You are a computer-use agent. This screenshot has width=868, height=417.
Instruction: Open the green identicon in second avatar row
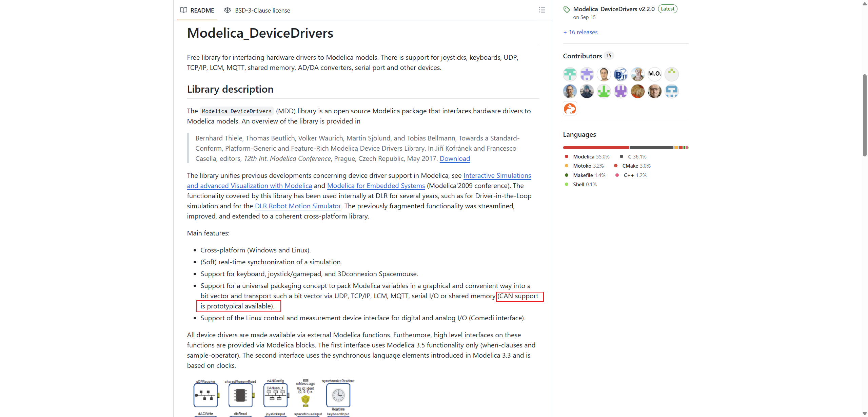pos(604,91)
